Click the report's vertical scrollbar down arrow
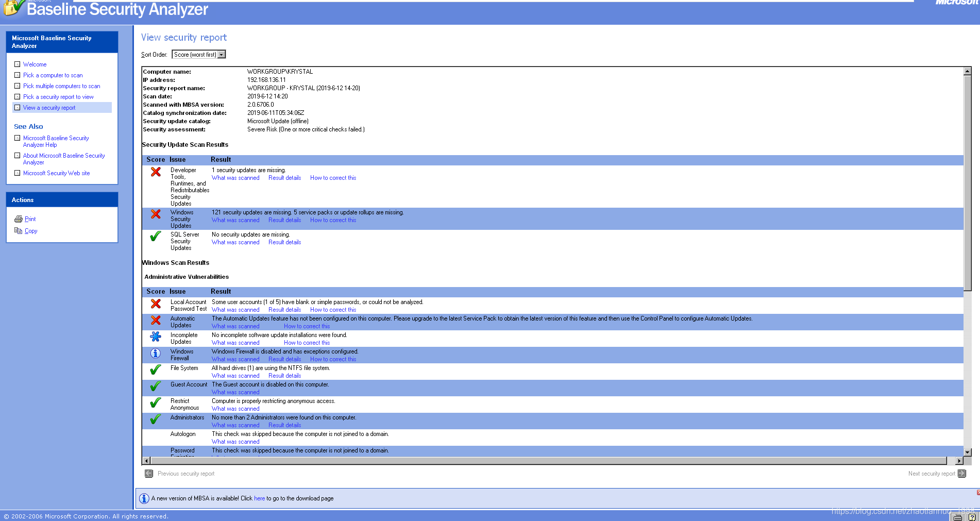980x521 pixels. click(967, 452)
